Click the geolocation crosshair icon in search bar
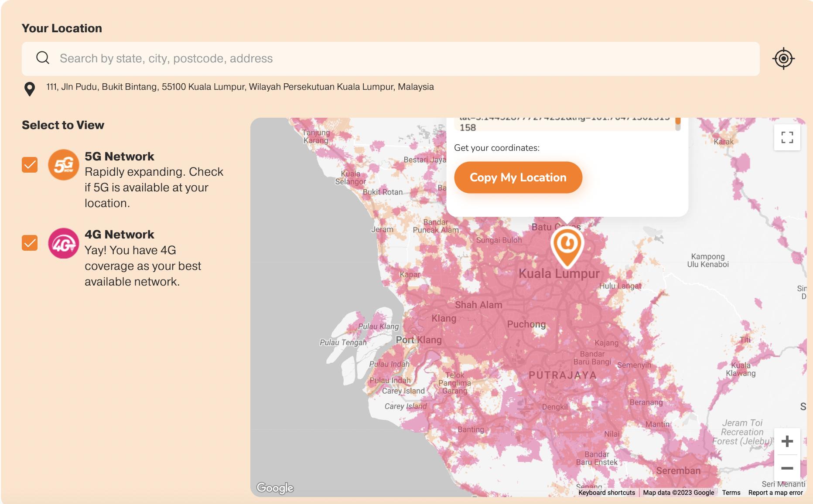This screenshot has width=813, height=504. coord(783,58)
